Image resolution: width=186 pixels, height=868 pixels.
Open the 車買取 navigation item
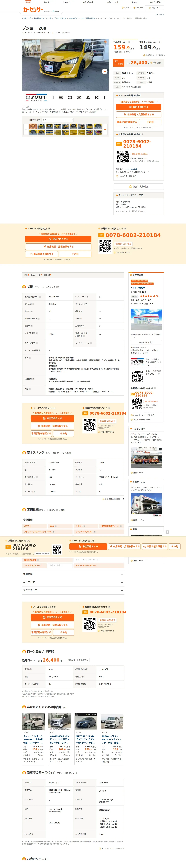click(134, 2)
